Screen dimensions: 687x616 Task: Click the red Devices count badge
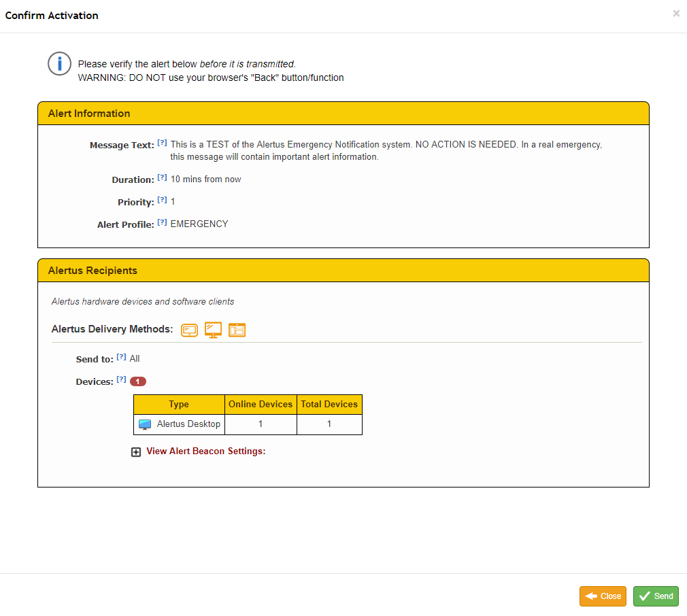138,381
